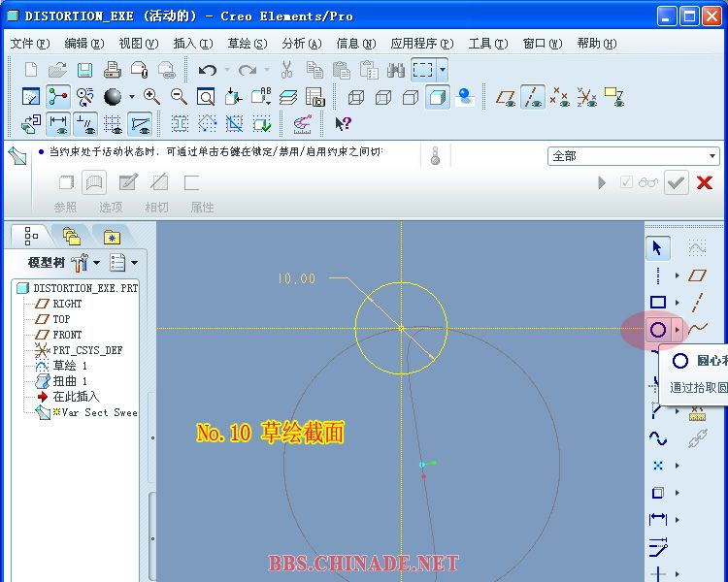Toggle sketcher constraint display
Screen dimensions: 728x582
[x=85, y=124]
